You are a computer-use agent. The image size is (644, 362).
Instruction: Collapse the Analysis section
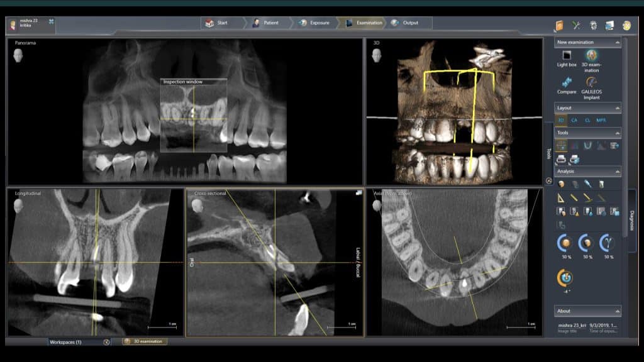coord(617,172)
